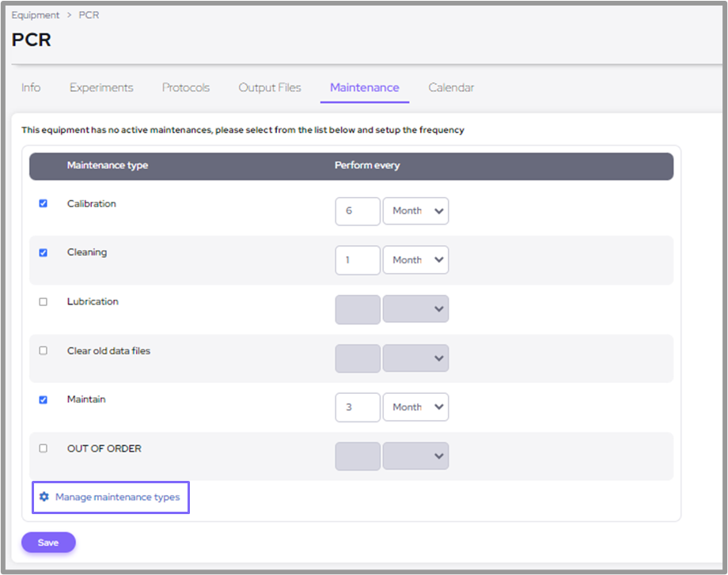The height and width of the screenshot is (575, 728).
Task: Navigate to Equipment in the breadcrumb
Action: [36, 15]
